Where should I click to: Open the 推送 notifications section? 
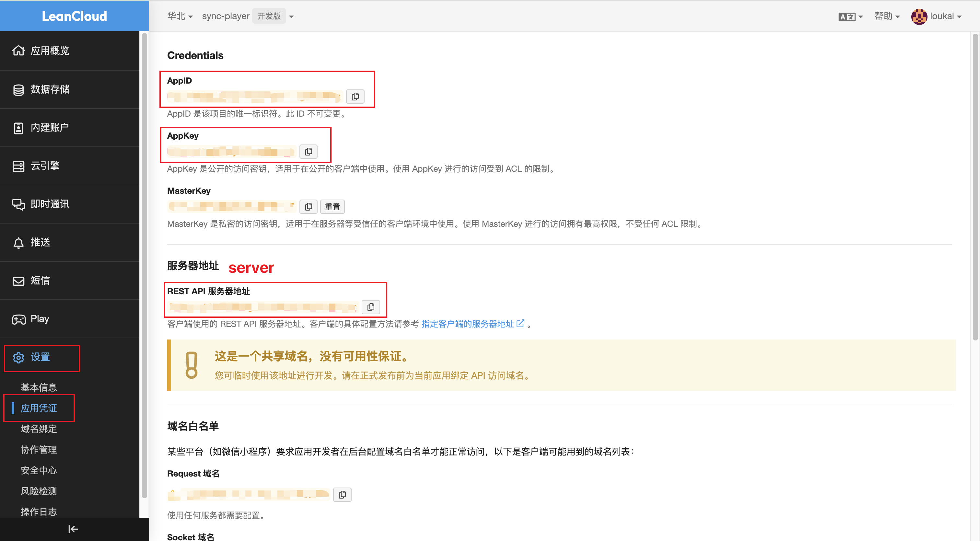click(40, 243)
